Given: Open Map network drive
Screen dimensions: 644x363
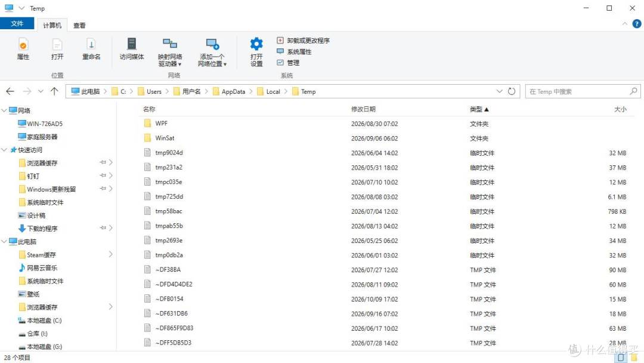Looking at the screenshot, I should [x=170, y=52].
